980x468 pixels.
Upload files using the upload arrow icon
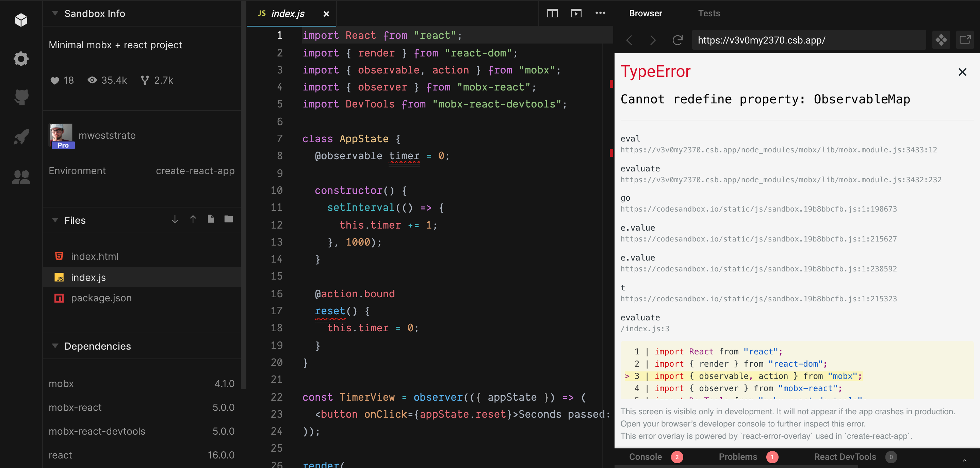193,219
